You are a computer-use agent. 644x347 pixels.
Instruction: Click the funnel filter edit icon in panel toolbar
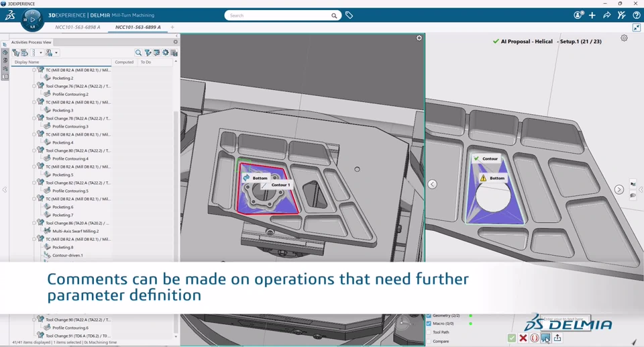(x=148, y=52)
